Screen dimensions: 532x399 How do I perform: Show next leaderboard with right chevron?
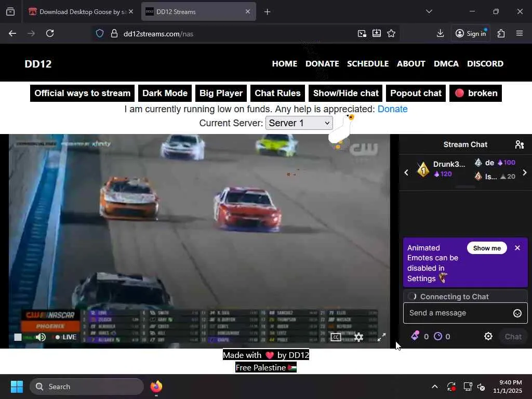pos(525,172)
